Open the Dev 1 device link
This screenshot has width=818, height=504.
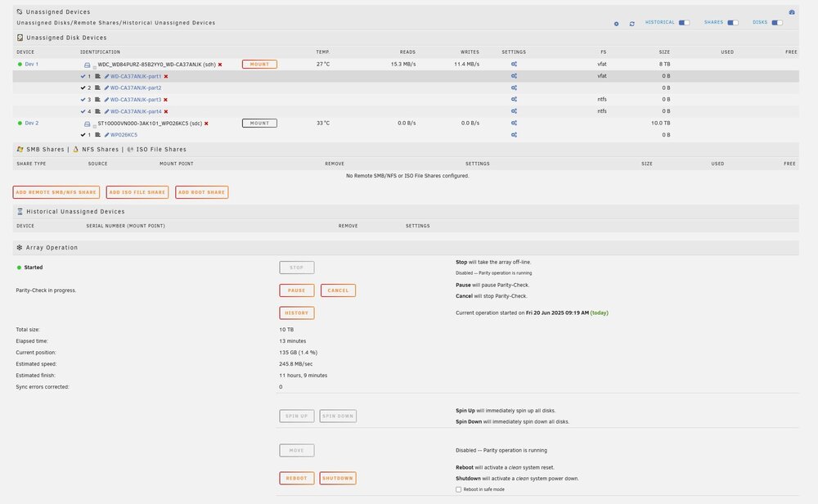point(31,64)
